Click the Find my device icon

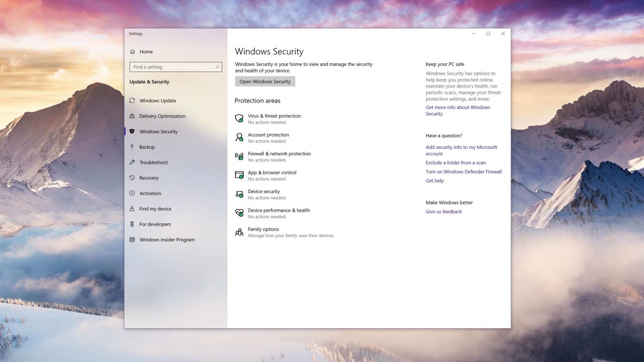(132, 209)
